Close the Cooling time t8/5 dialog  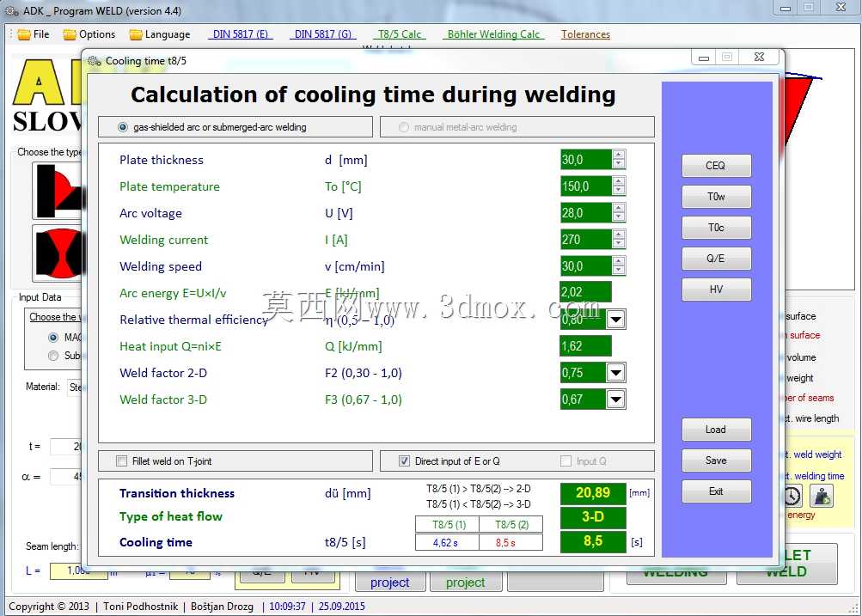(759, 58)
